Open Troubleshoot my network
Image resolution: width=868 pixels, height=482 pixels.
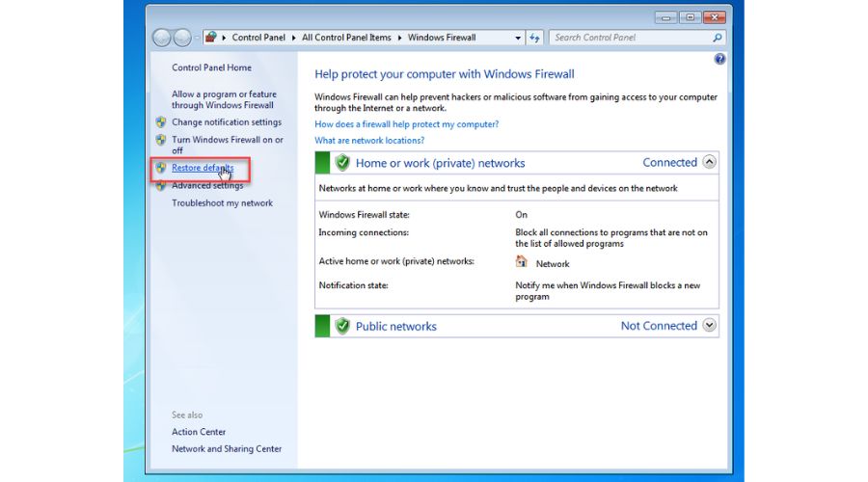tap(222, 203)
